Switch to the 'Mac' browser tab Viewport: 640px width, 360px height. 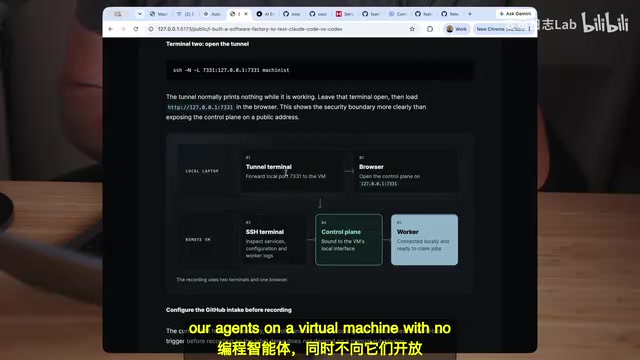pos(159,14)
